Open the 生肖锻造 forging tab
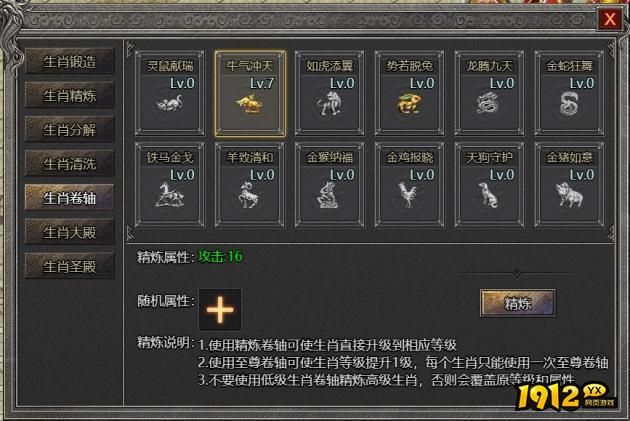630x421 pixels. coord(70,61)
